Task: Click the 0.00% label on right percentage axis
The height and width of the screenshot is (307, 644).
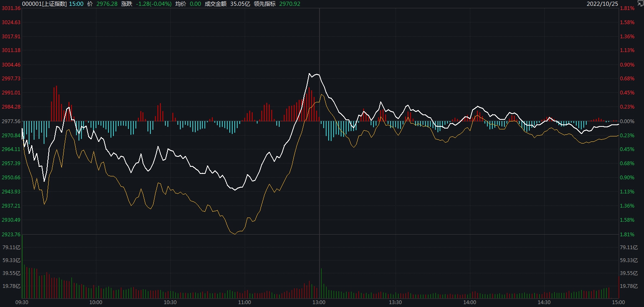Action: click(x=627, y=121)
